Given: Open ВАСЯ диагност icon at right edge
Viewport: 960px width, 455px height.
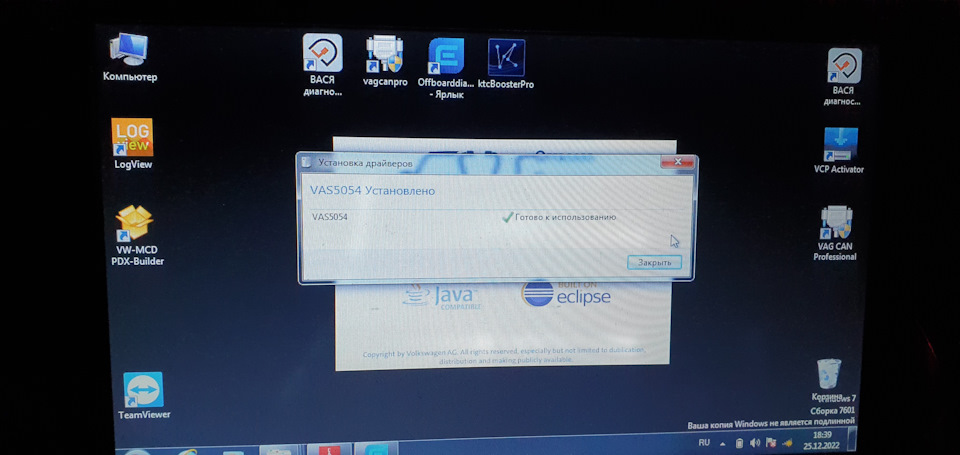Looking at the screenshot, I should click(844, 77).
